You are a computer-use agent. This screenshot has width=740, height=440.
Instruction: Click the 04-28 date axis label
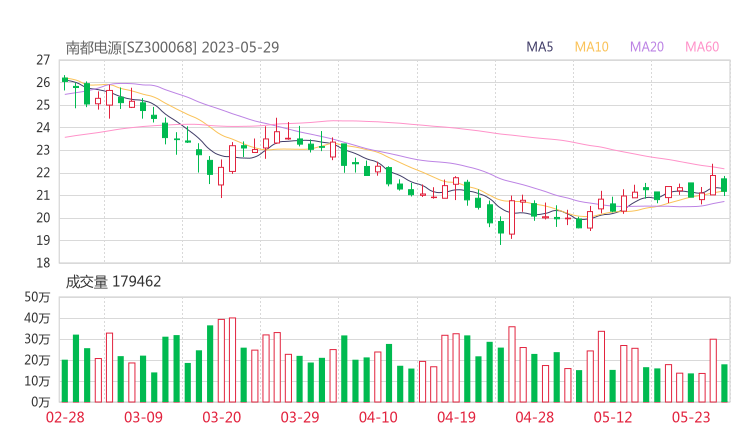535,417
